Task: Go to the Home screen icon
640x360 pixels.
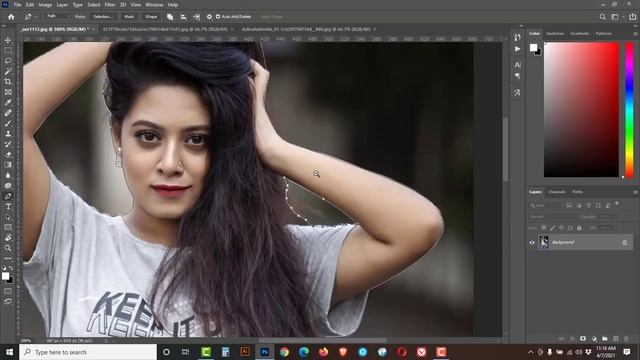Action: pyautogui.click(x=11, y=17)
